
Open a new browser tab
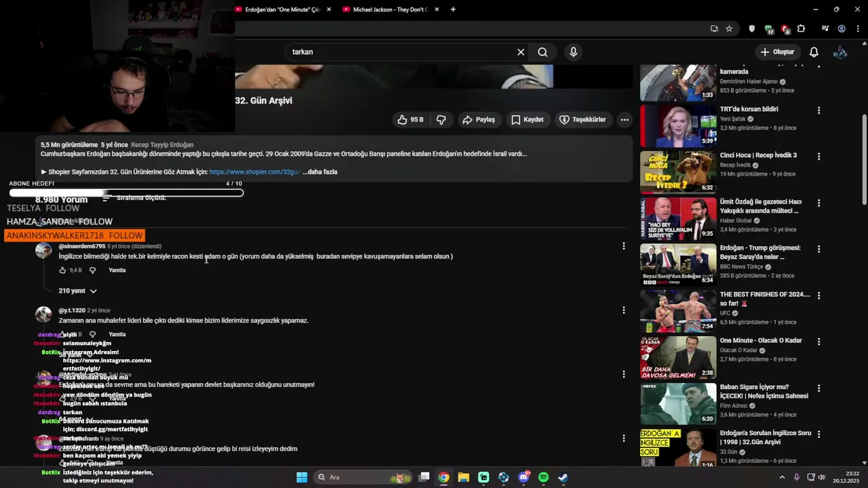tap(453, 9)
